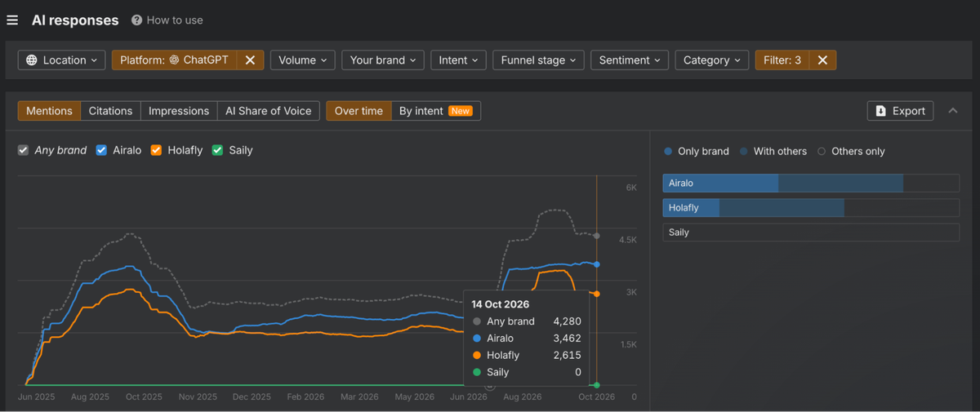Image resolution: width=980 pixels, height=412 pixels.
Task: Click the Others only legend item
Action: [851, 152]
